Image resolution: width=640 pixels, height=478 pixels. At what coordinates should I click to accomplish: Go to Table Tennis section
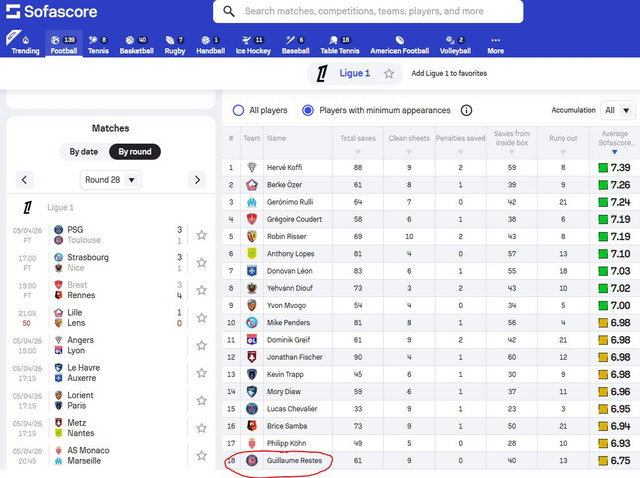pos(340,44)
